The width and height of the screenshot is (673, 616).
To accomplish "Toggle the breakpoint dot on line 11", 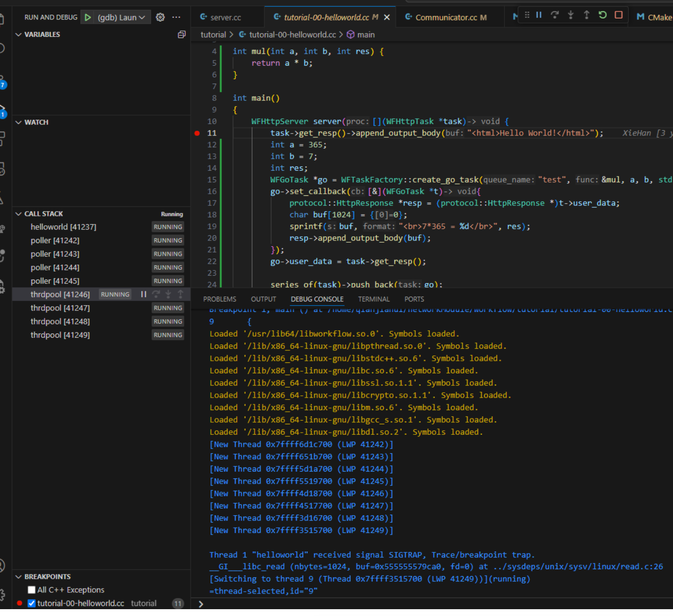I will pyautogui.click(x=197, y=133).
